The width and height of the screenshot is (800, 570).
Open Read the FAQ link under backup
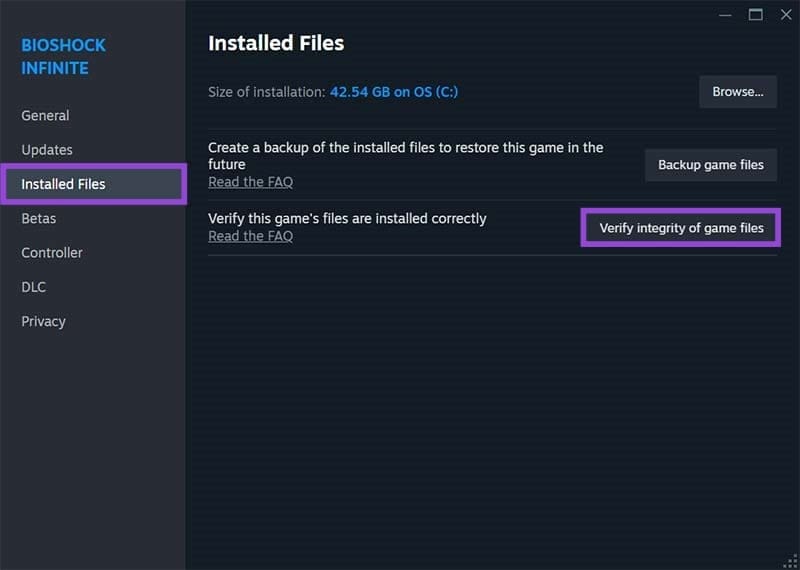tap(251, 182)
